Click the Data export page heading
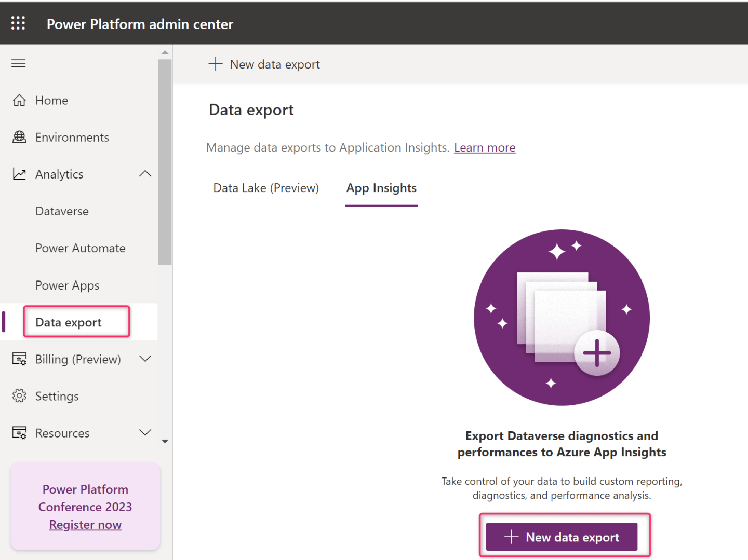 pos(251,110)
